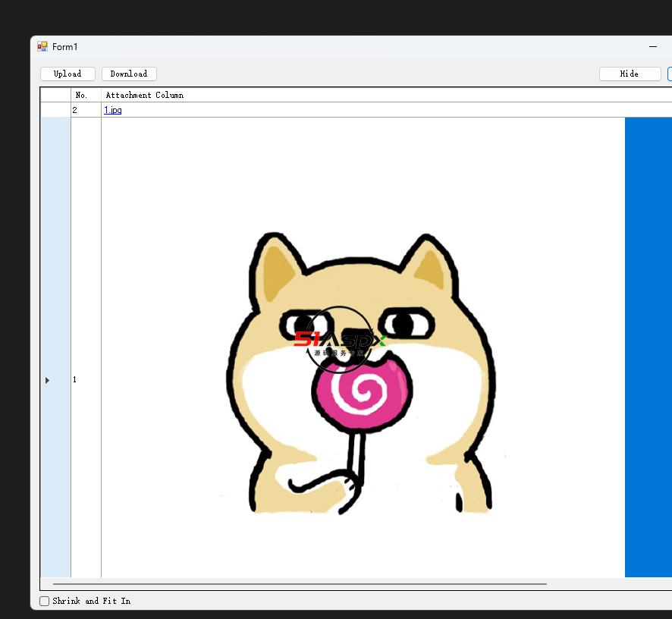The height and width of the screenshot is (619, 672).
Task: Select the No. cell containing 2
Action: click(x=86, y=110)
